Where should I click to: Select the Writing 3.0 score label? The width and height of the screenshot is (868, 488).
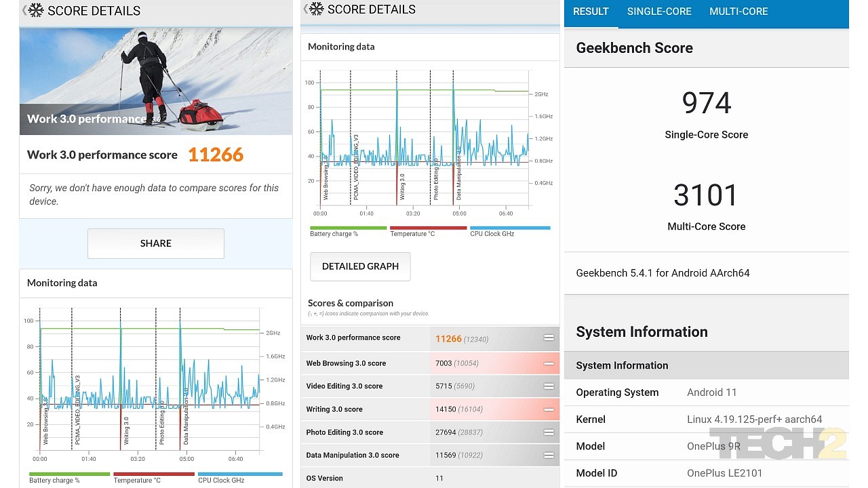click(334, 409)
